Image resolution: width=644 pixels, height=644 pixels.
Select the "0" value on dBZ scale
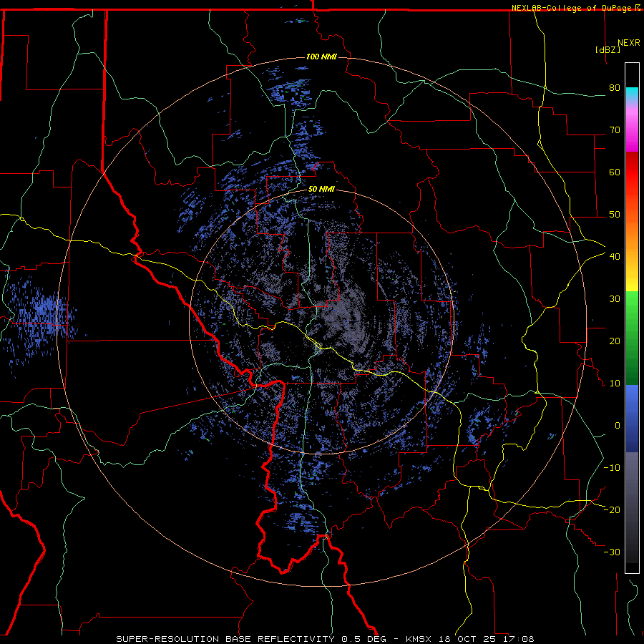(x=618, y=426)
